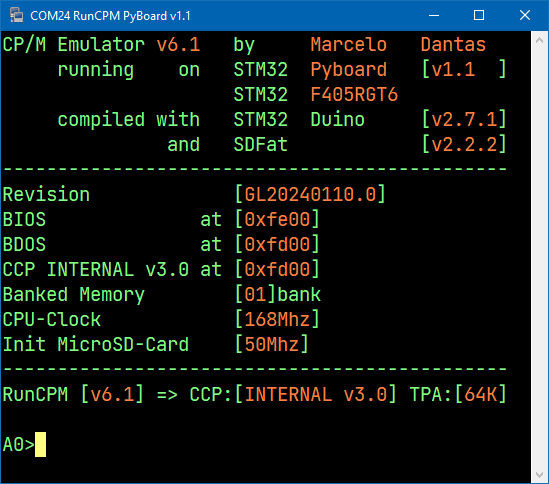
Task: Minimize the COM24 RunCPM window
Action: point(434,15)
